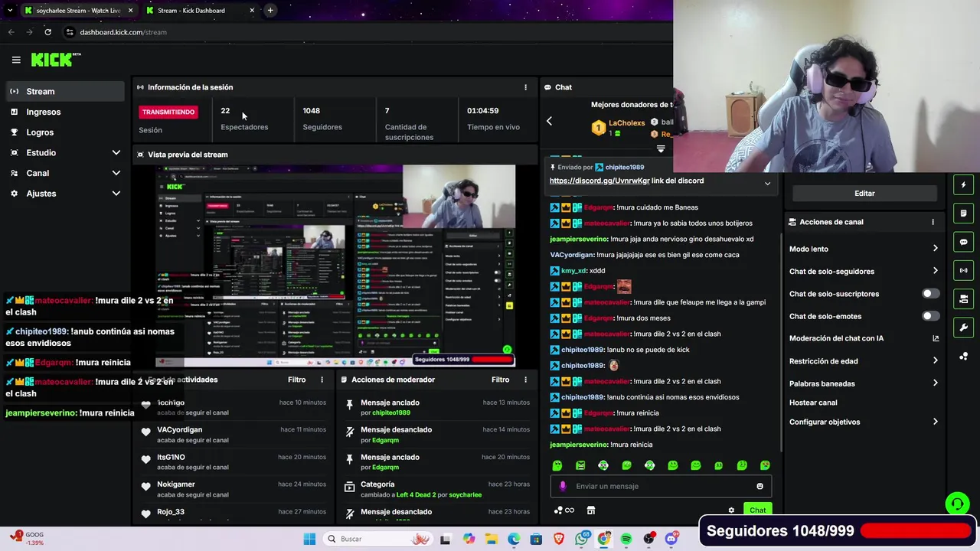Screen dimensions: 980x551
Task: Click the green headset support button
Action: 956,503
